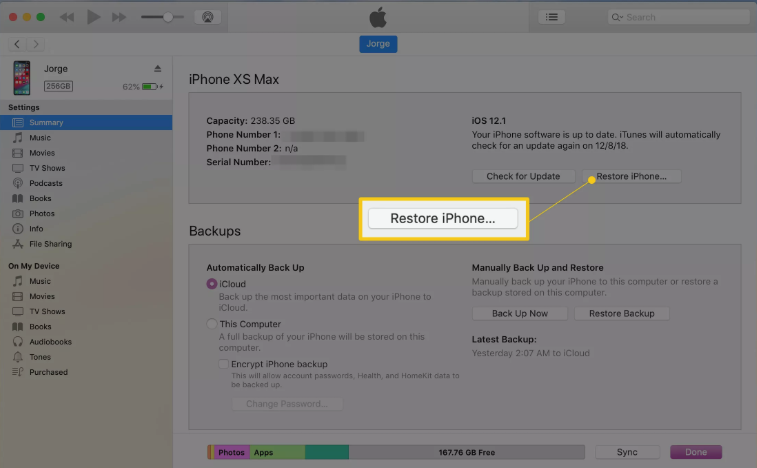Eject the Jorge iPhone device
The height and width of the screenshot is (468, 757).
pos(157,69)
